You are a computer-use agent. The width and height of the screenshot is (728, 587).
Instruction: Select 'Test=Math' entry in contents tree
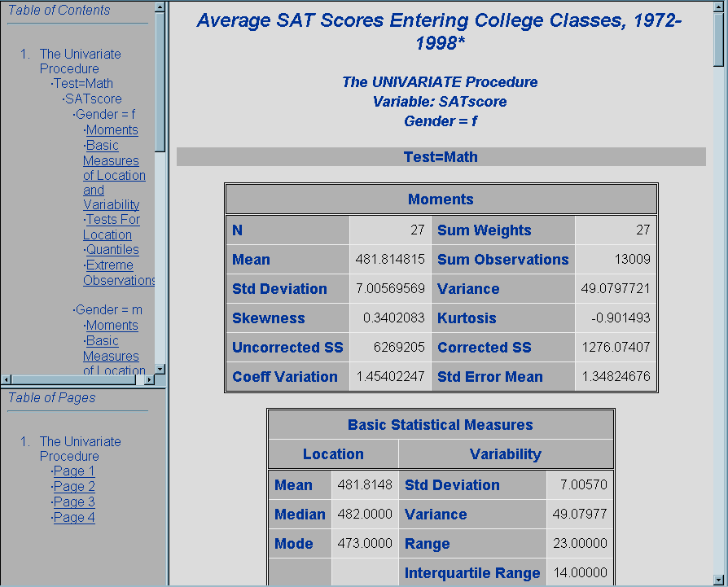point(84,84)
